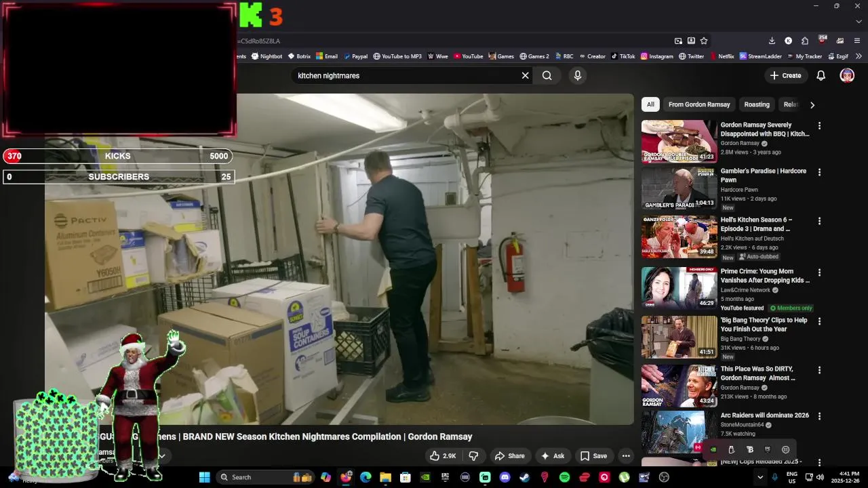This screenshot has width=868, height=488.
Task: Open the Firefox downloads panel
Action: click(x=772, y=41)
